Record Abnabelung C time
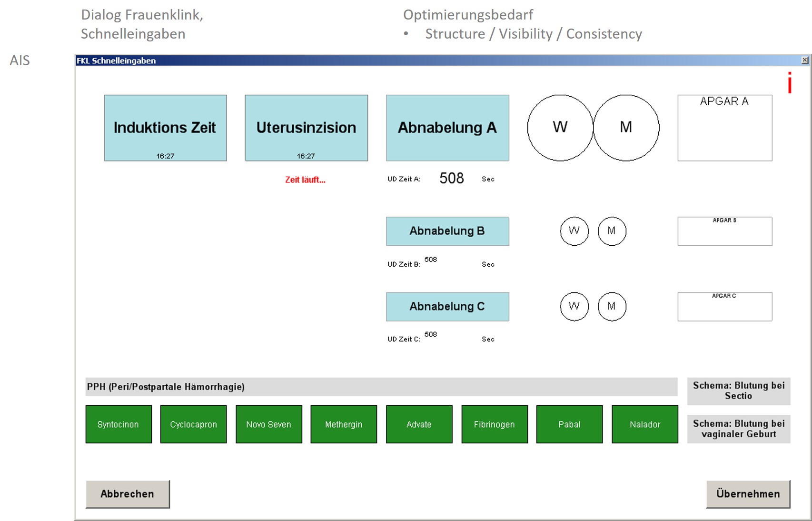 coord(447,306)
